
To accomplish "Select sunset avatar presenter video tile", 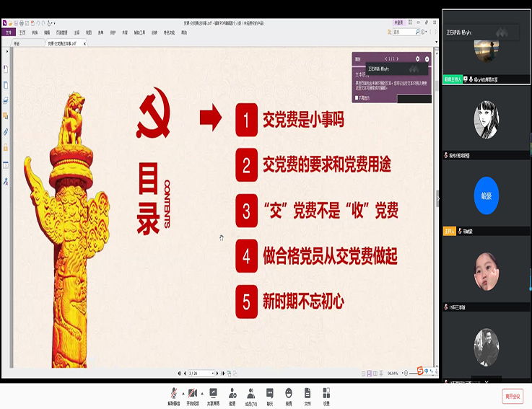I will pos(487,47).
